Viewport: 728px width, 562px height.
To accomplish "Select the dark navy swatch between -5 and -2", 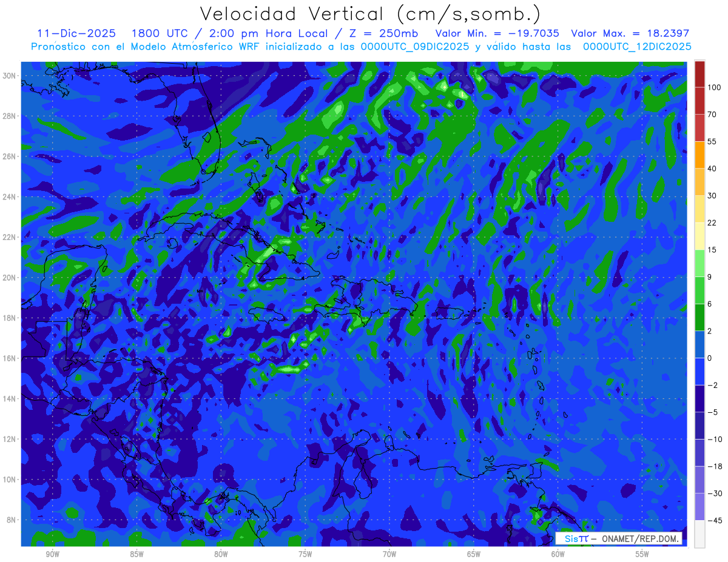I will [699, 398].
